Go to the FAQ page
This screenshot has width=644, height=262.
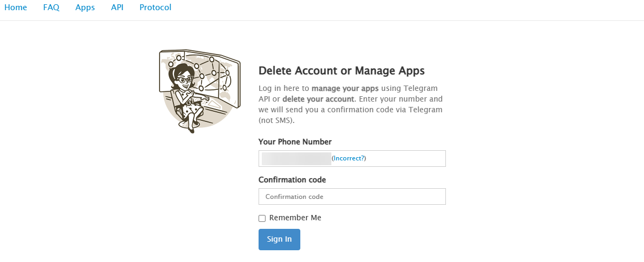click(x=51, y=8)
